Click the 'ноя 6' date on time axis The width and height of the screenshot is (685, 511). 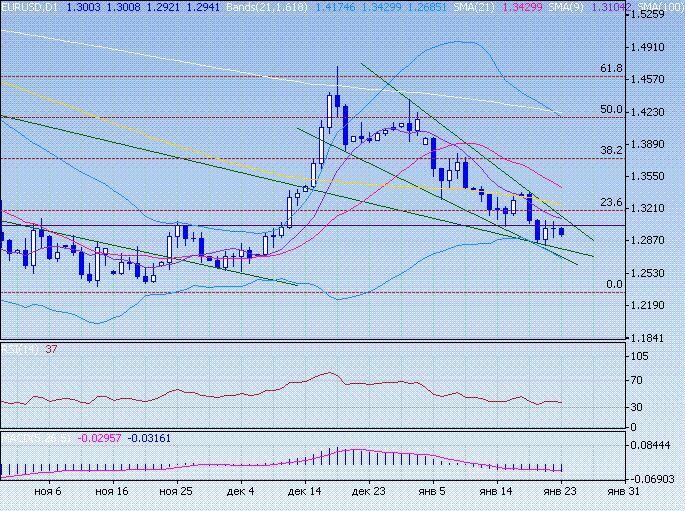pyautogui.click(x=47, y=492)
